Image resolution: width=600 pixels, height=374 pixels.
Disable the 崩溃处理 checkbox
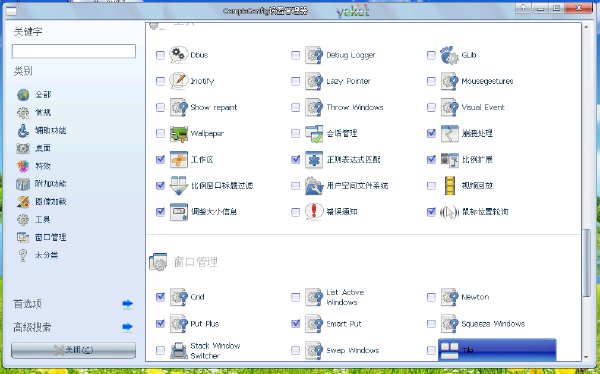(431, 133)
